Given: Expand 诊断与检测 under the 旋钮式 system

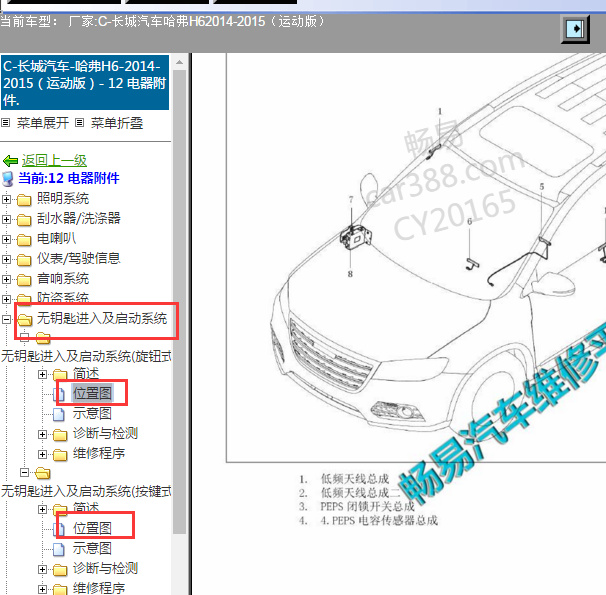Looking at the screenshot, I should pos(43,435).
